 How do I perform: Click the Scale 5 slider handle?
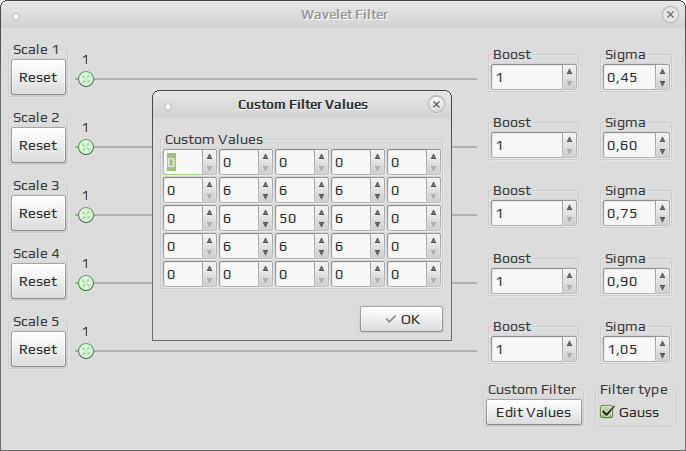(86, 351)
